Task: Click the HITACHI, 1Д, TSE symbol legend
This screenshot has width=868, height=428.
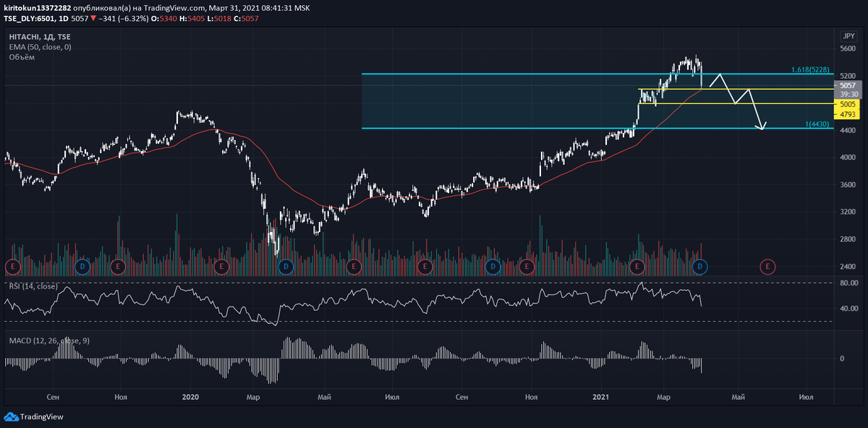Action: pos(39,36)
